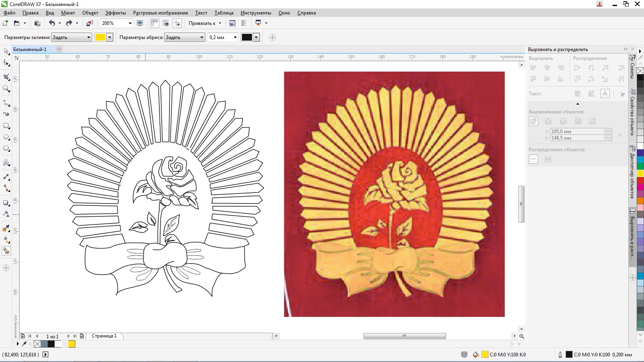644x362 pixels.
Task: Choose the Artistic Media tool
Action: click(x=6, y=114)
